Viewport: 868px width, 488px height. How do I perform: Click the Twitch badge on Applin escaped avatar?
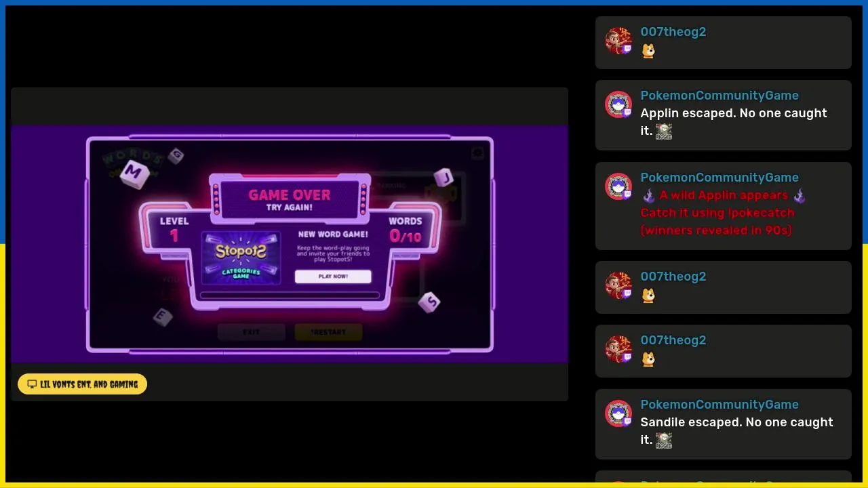[627, 113]
